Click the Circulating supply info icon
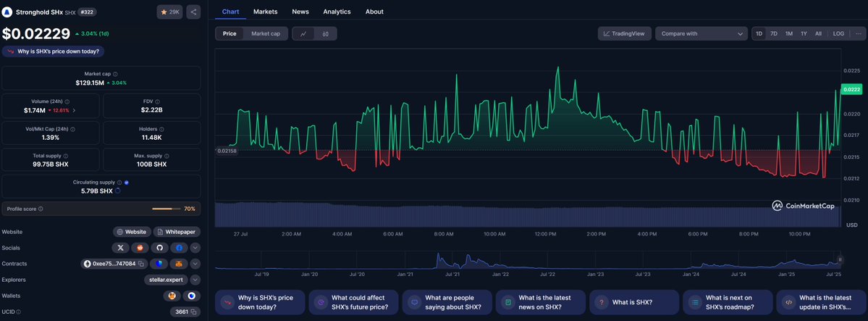 click(119, 182)
